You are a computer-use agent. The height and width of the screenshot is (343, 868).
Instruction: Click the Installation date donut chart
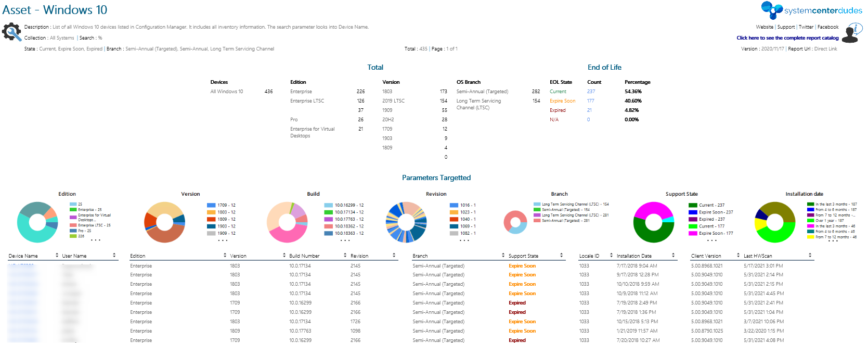(x=775, y=222)
